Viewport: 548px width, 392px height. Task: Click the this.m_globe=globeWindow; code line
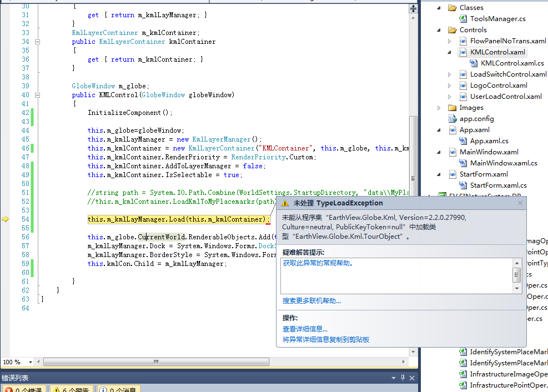[x=135, y=130]
